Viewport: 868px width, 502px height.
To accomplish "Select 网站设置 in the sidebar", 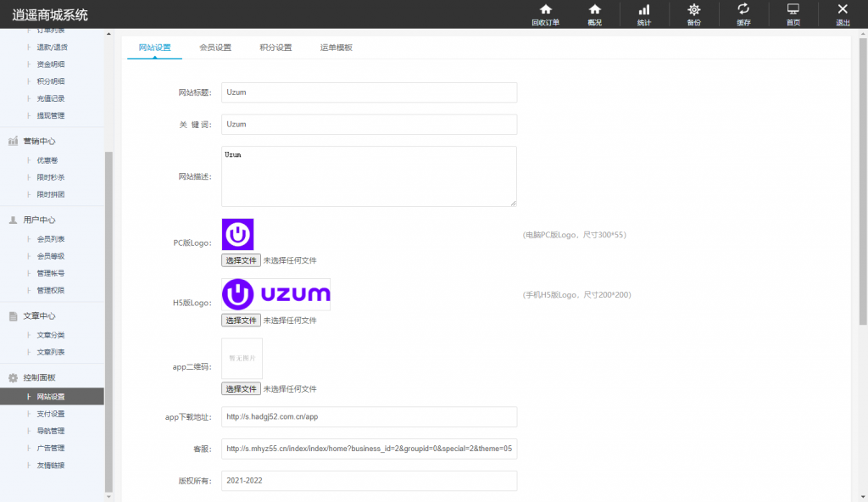I will [52, 397].
